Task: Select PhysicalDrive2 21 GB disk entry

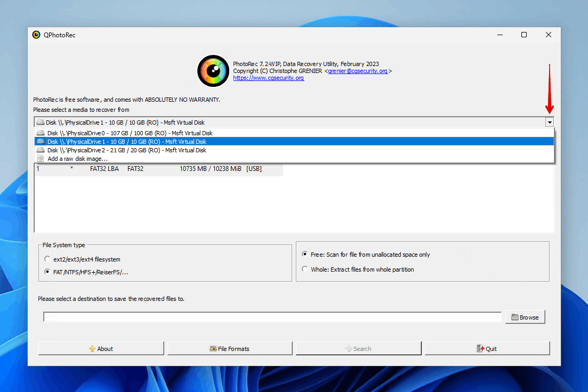Action: (x=294, y=150)
